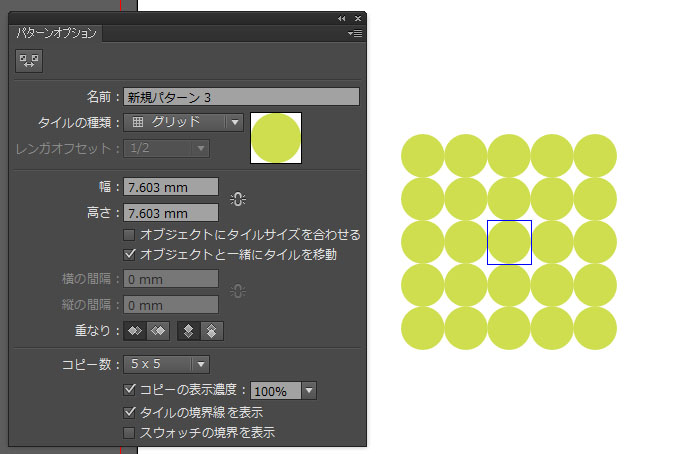Enable オブジェクトにタイルサイズを合わせる checkbox
Image resolution: width=687 pixels, height=454 pixels.
click(129, 235)
